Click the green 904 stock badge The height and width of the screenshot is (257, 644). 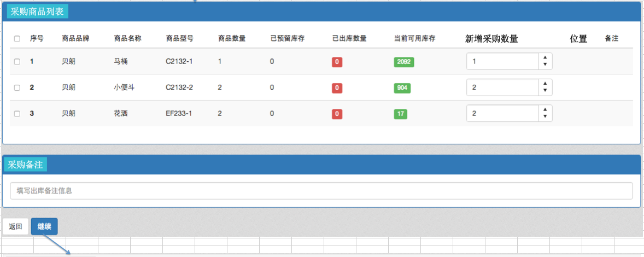click(402, 88)
